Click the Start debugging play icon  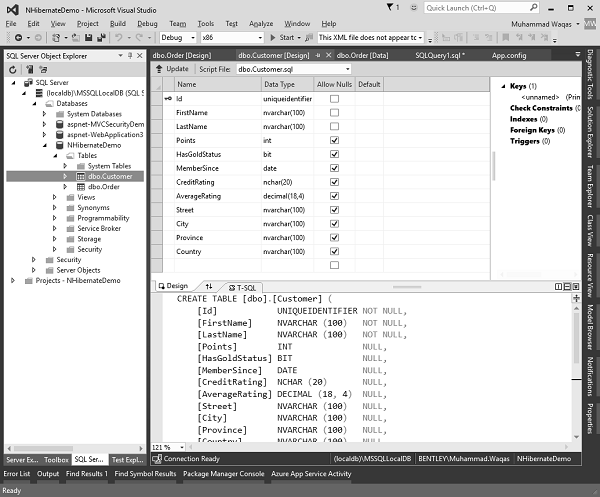pos(273,37)
